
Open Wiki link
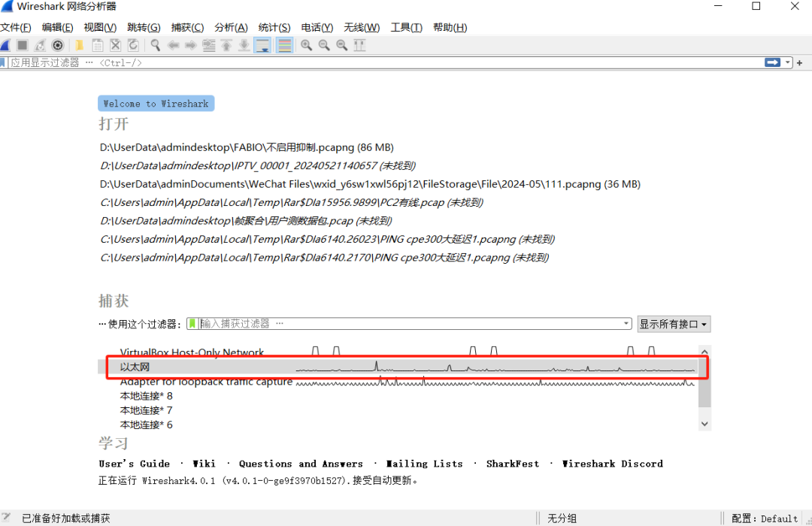204,464
